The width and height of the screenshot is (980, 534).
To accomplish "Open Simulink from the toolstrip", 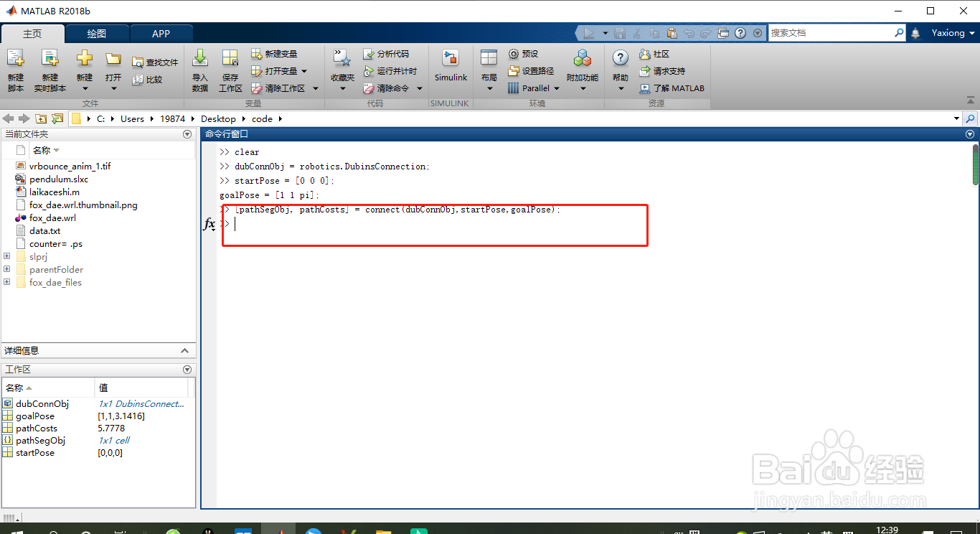I will click(x=451, y=65).
